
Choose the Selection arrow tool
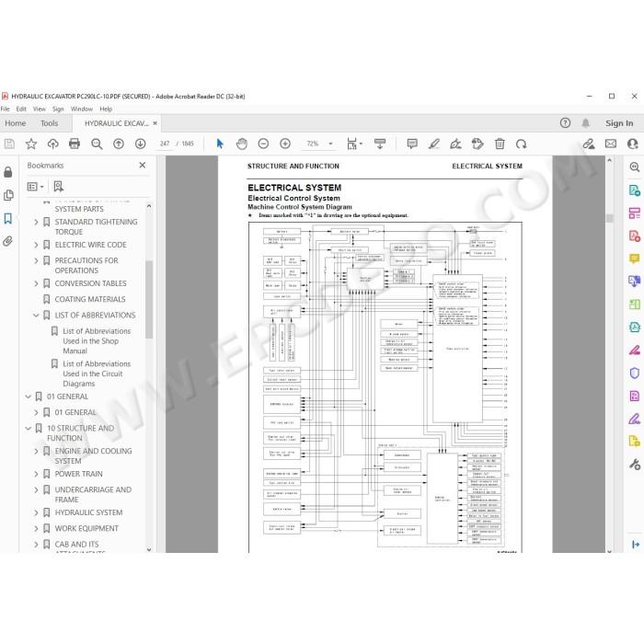[x=220, y=144]
